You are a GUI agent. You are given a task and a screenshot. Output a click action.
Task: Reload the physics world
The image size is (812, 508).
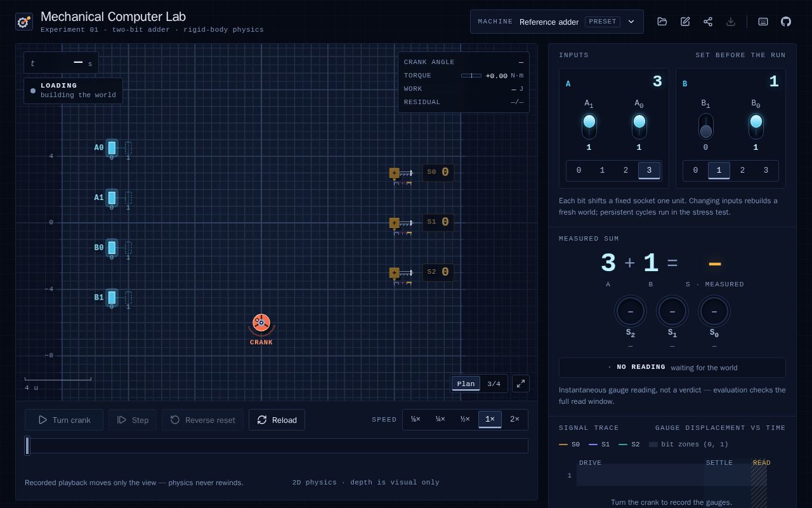[277, 420]
